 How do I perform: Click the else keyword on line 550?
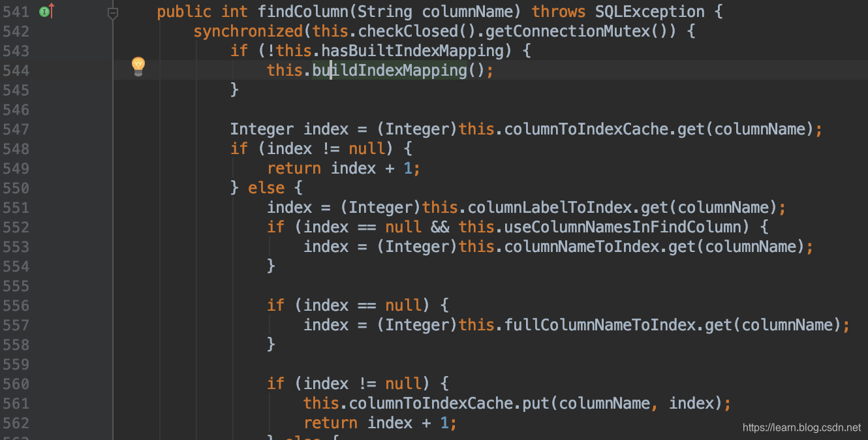point(266,188)
